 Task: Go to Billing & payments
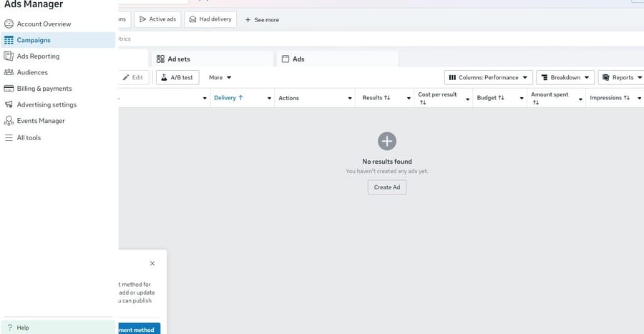point(44,89)
